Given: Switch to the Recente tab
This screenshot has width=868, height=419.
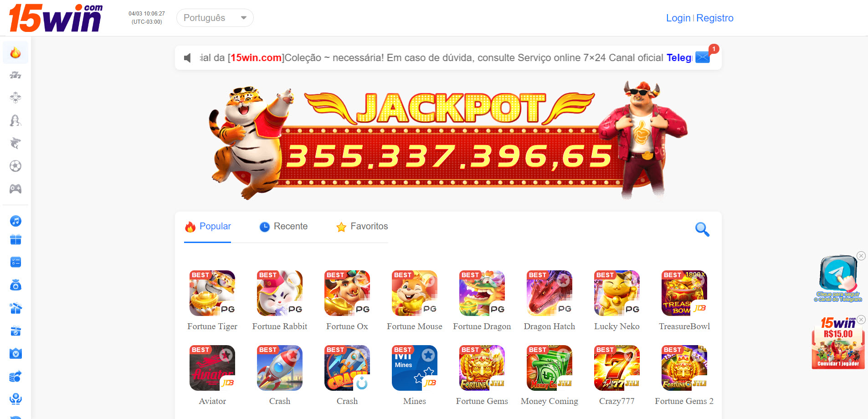Looking at the screenshot, I should coord(283,227).
